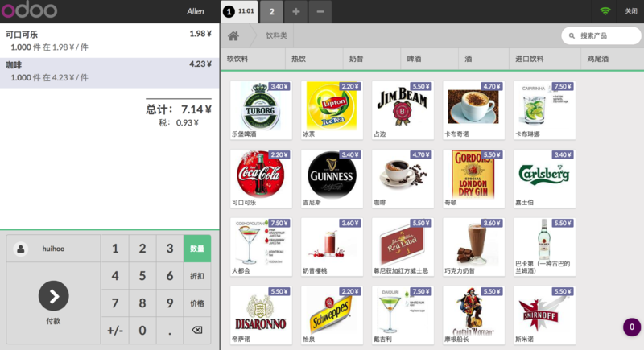Click the Allen cashier name
Viewport: 644px width, 350px height.
[195, 11]
